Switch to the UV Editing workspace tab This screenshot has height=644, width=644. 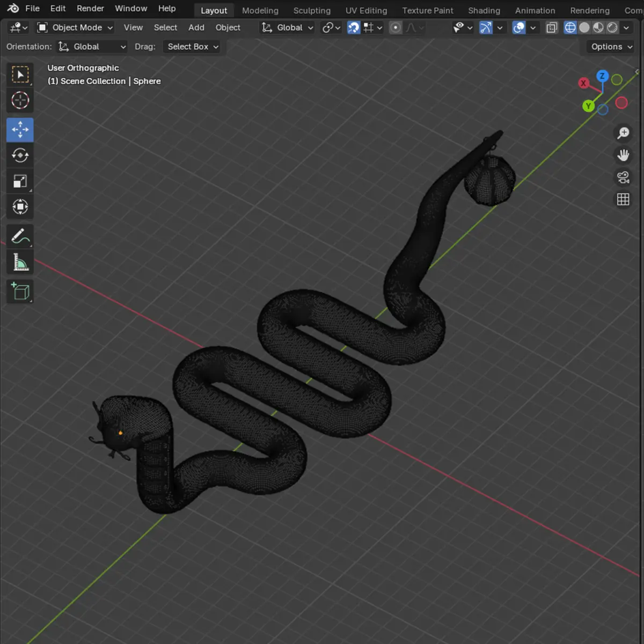point(366,10)
